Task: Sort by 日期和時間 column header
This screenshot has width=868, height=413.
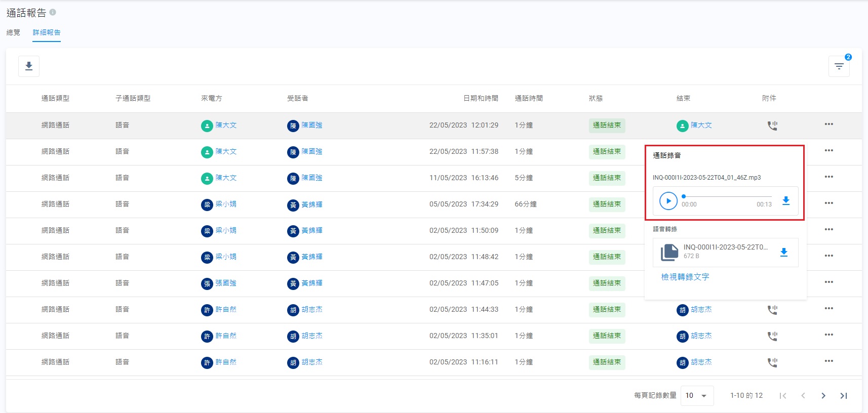Action: pos(480,98)
